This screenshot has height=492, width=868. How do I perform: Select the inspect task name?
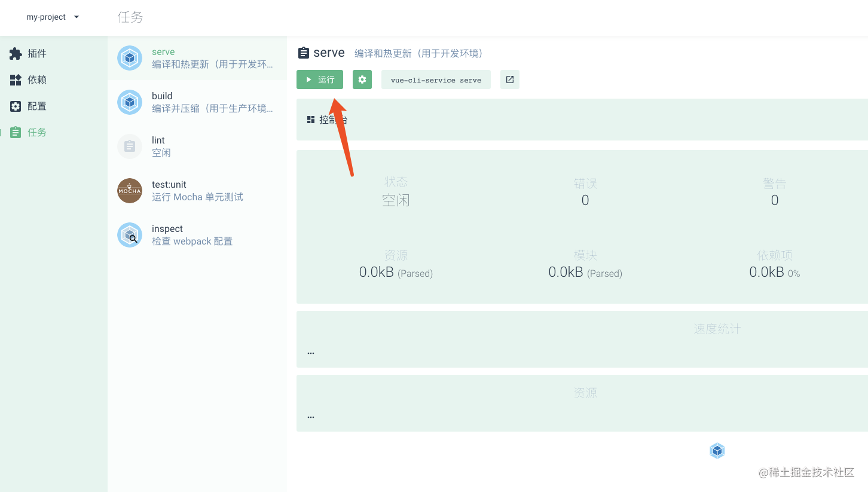[167, 229]
